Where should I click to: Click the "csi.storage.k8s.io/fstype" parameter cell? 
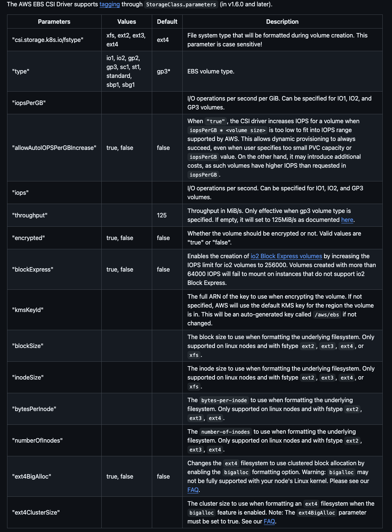48,40
